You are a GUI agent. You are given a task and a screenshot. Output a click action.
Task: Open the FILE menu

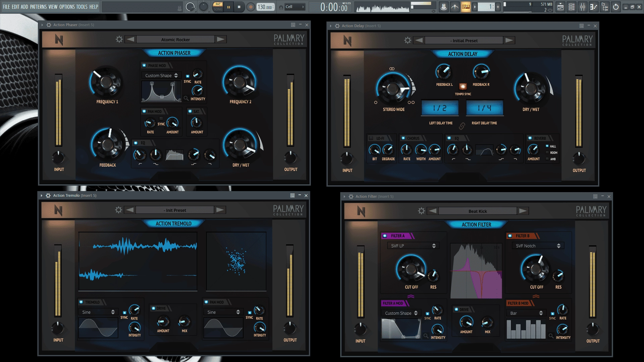pyautogui.click(x=6, y=7)
